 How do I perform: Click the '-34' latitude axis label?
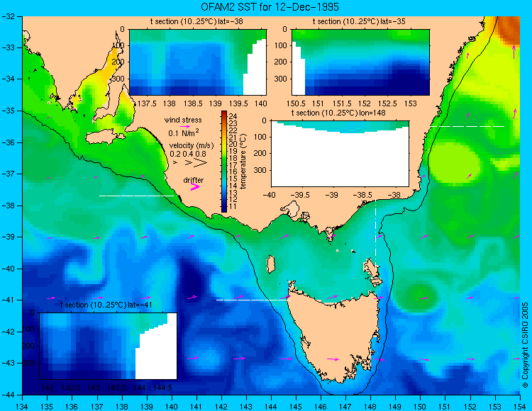click(x=8, y=79)
